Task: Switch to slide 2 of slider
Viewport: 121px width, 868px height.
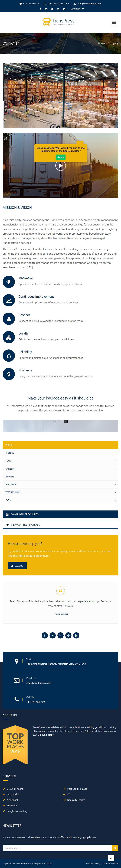Action: click(x=60, y=422)
